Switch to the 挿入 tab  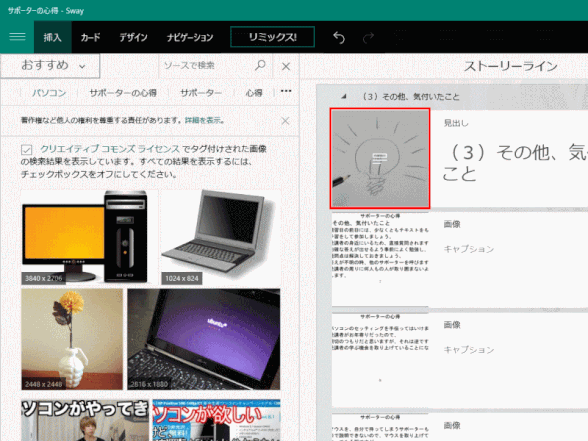point(52,37)
